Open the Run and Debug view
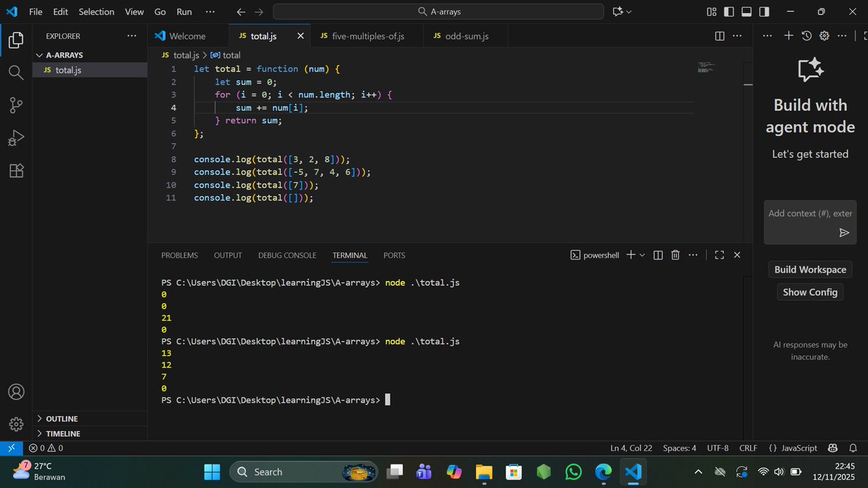 (16, 137)
